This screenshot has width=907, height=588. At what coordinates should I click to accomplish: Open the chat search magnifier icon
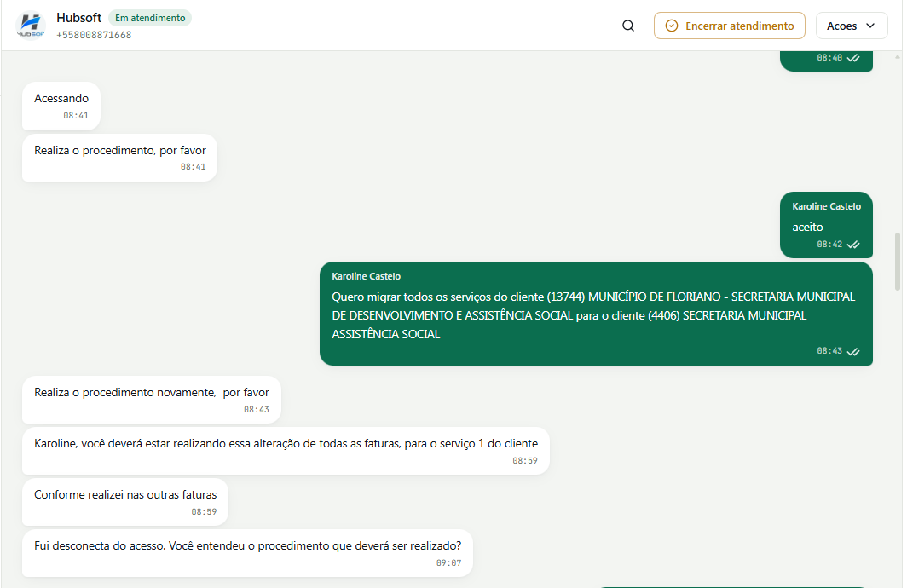(x=628, y=26)
